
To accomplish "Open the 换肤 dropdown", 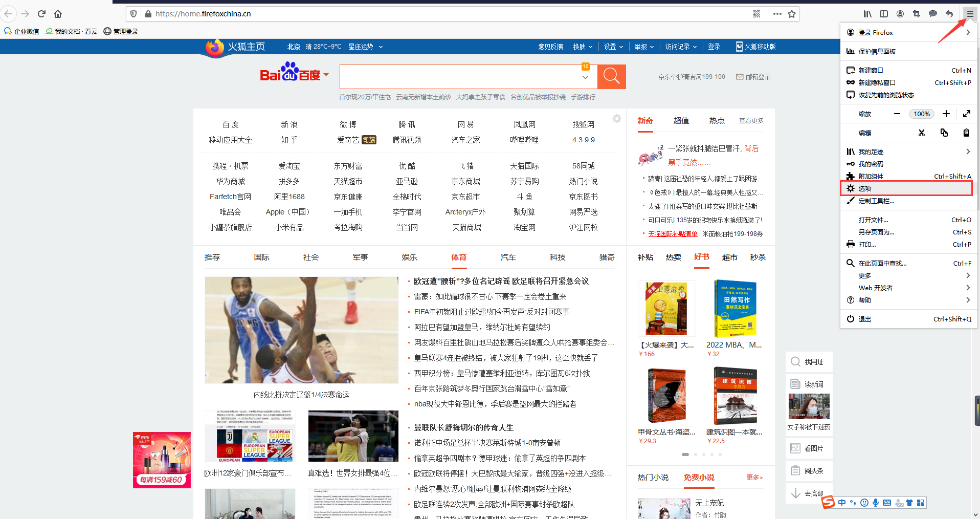I will tap(583, 47).
